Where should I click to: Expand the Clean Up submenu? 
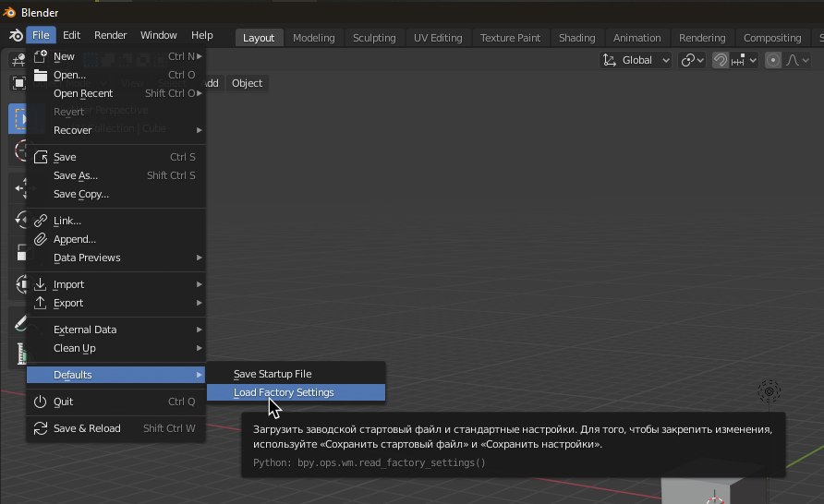[x=115, y=348]
